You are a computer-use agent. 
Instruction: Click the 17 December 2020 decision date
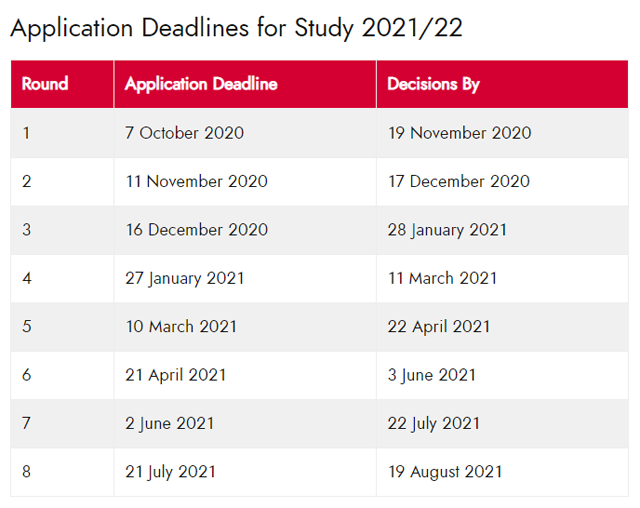[459, 182]
